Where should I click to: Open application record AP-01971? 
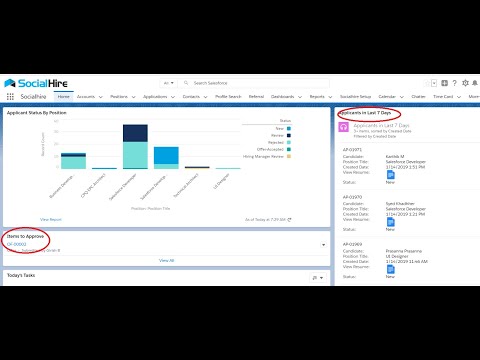coord(352,150)
